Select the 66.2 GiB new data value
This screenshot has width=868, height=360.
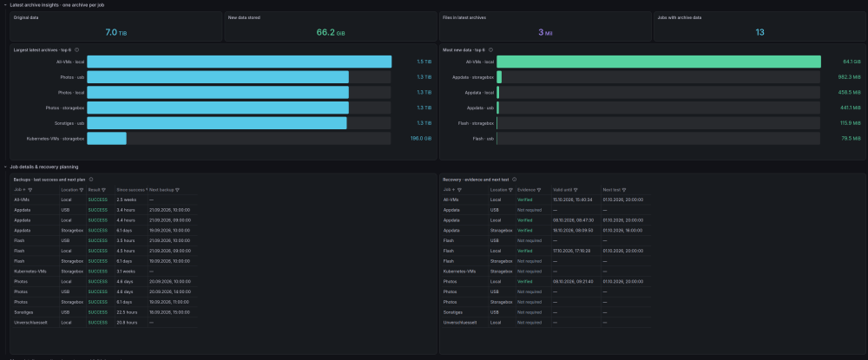[331, 33]
